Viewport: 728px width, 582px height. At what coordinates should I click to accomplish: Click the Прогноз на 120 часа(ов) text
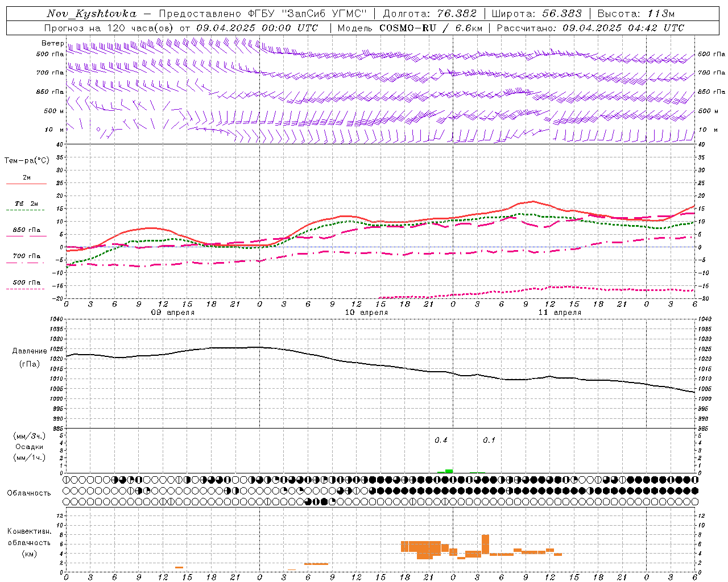tap(109, 28)
